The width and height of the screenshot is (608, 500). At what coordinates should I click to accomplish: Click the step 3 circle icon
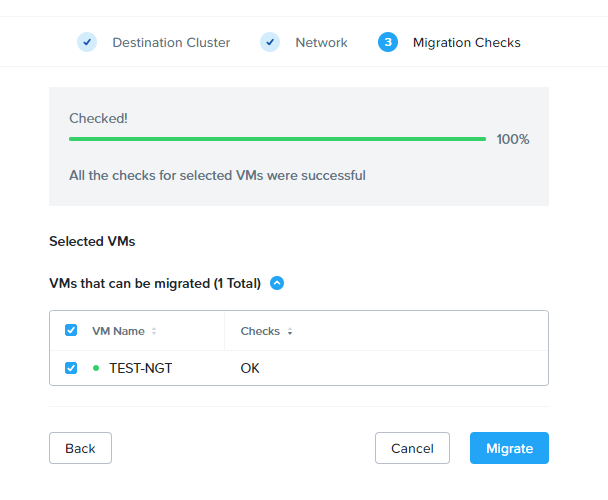pyautogui.click(x=388, y=42)
